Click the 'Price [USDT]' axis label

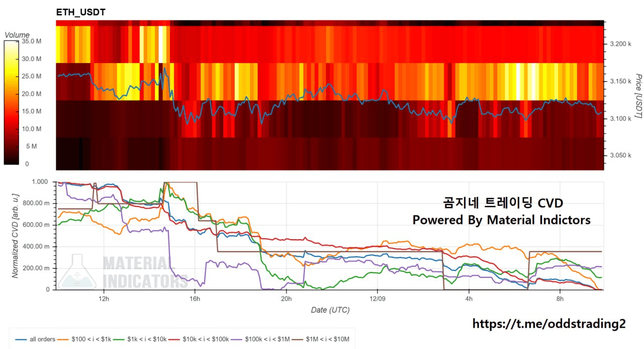point(638,96)
